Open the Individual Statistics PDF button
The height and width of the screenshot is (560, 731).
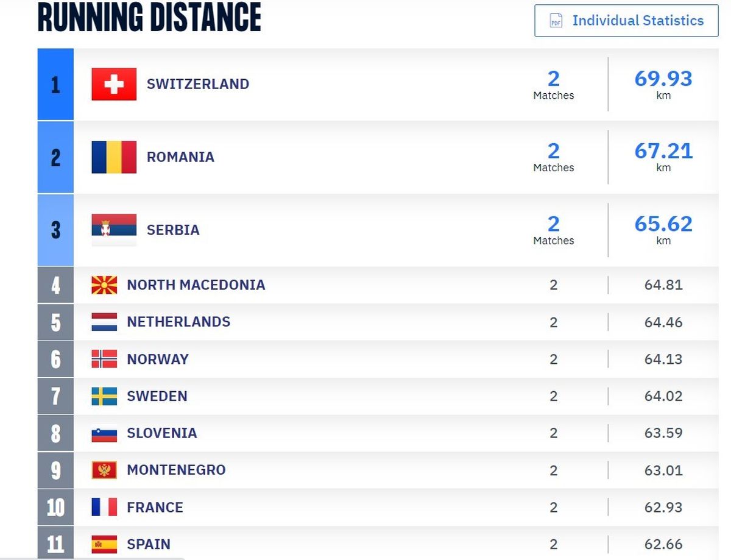(626, 21)
